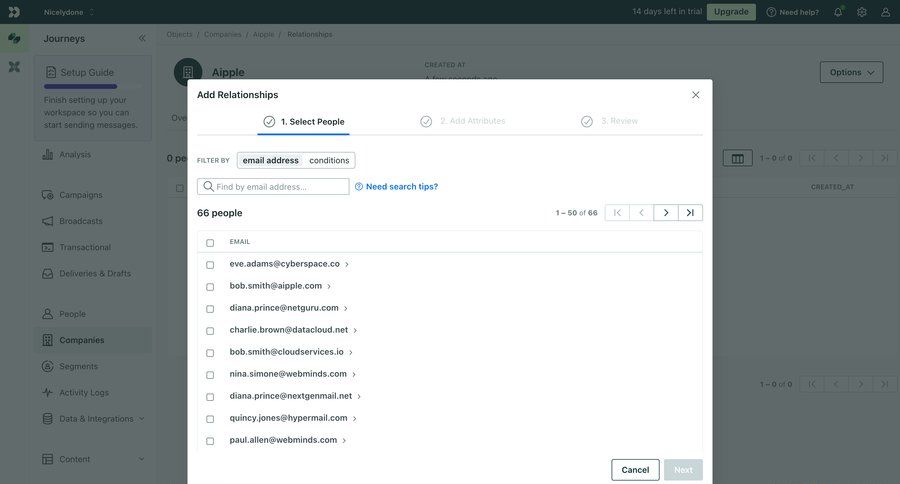900x484 pixels.
Task: Click the Journeys app icon in left rail
Action: pos(14,39)
